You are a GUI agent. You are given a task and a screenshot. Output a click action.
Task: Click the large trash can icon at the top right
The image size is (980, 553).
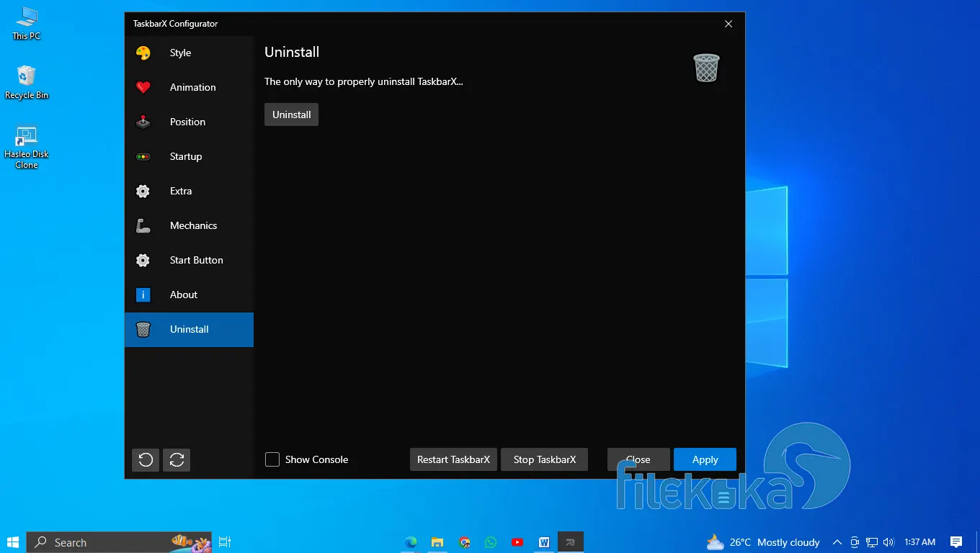(706, 68)
